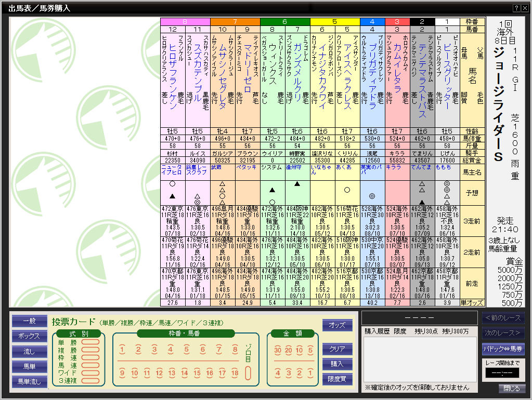Select amount 10 in 金額 top row
The image size is (532, 400).
299,350
